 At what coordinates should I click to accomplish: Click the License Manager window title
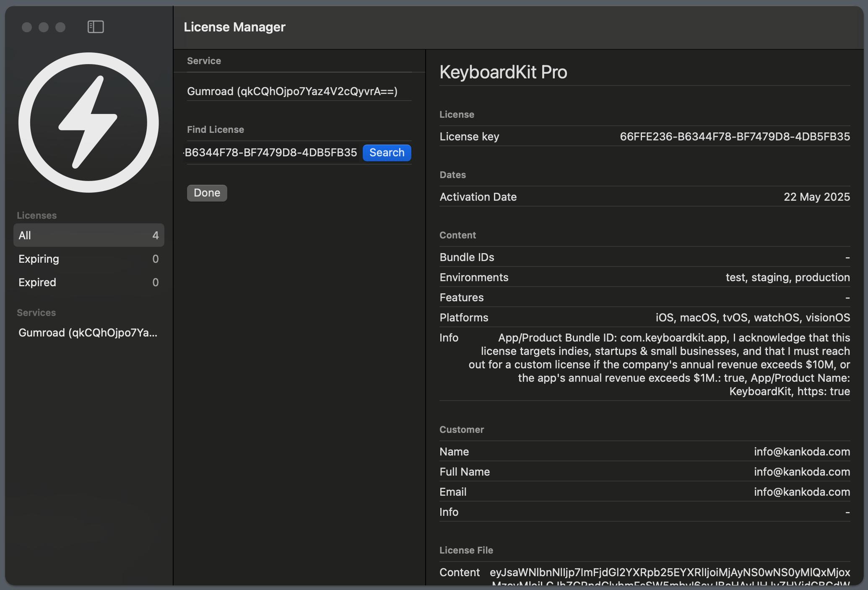[234, 27]
